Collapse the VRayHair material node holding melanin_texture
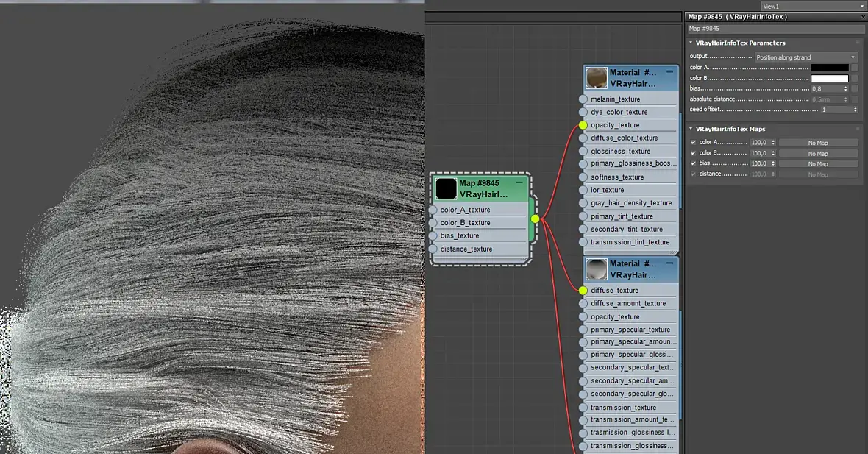Screen dimensions: 868x454 [669, 71]
